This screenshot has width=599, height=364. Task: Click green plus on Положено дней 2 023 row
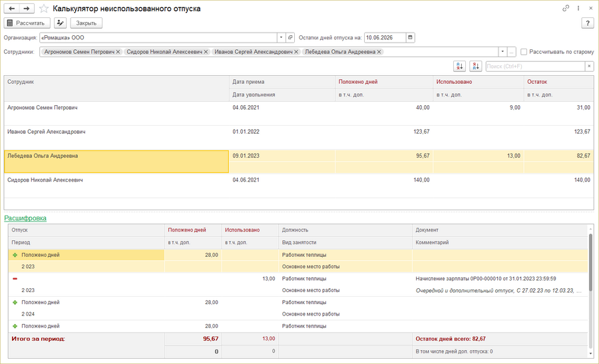point(15,255)
